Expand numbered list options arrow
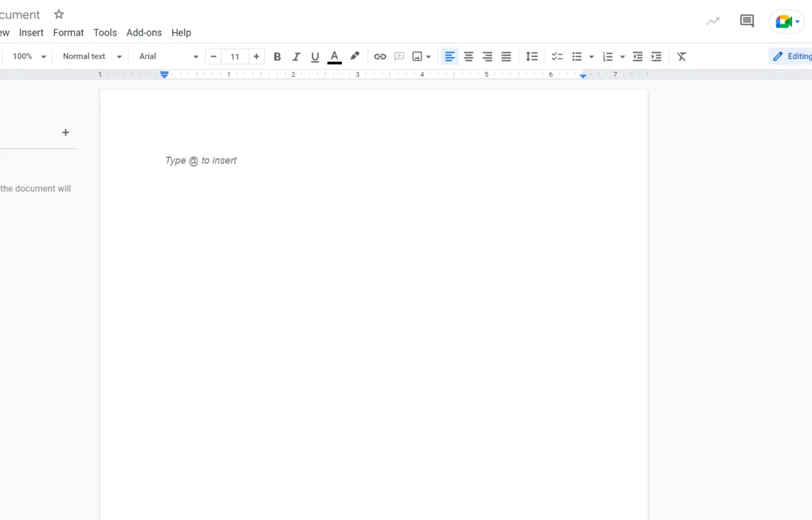812x520 pixels. tap(623, 57)
